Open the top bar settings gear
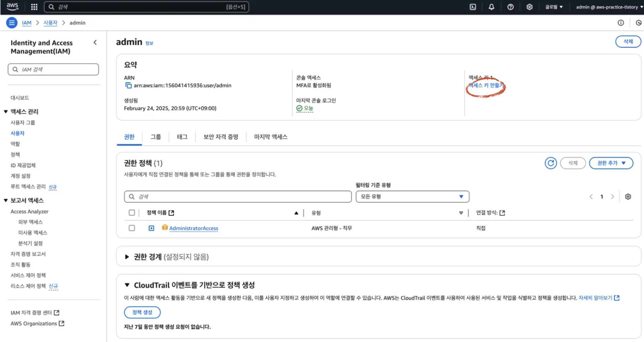The height and width of the screenshot is (342, 644). click(x=529, y=7)
